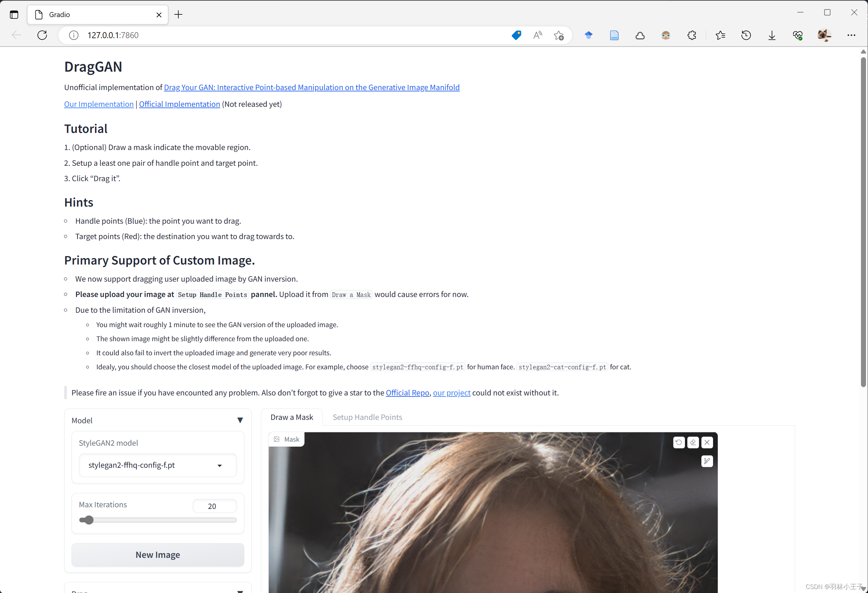Click the browser refresh icon
The width and height of the screenshot is (868, 593).
click(41, 35)
